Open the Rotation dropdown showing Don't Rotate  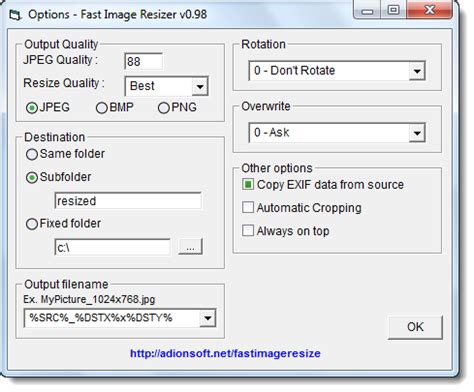pos(337,71)
